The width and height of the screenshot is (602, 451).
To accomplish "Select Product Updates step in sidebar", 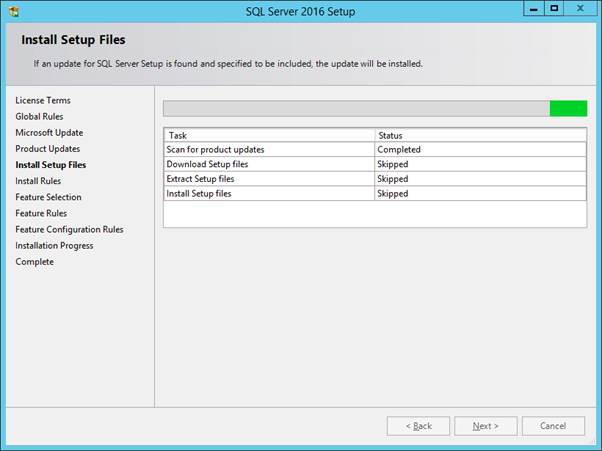I will (48, 149).
